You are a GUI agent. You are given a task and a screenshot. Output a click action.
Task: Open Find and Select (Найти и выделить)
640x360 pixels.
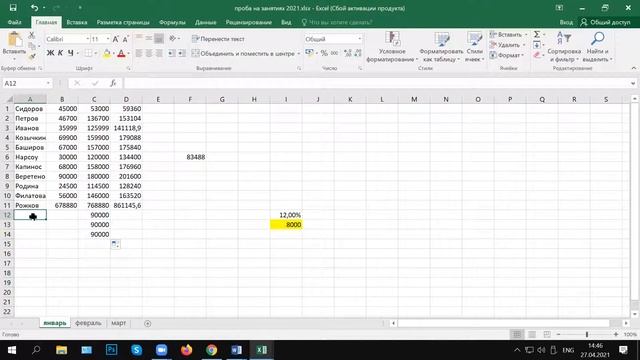pyautogui.click(x=598, y=47)
